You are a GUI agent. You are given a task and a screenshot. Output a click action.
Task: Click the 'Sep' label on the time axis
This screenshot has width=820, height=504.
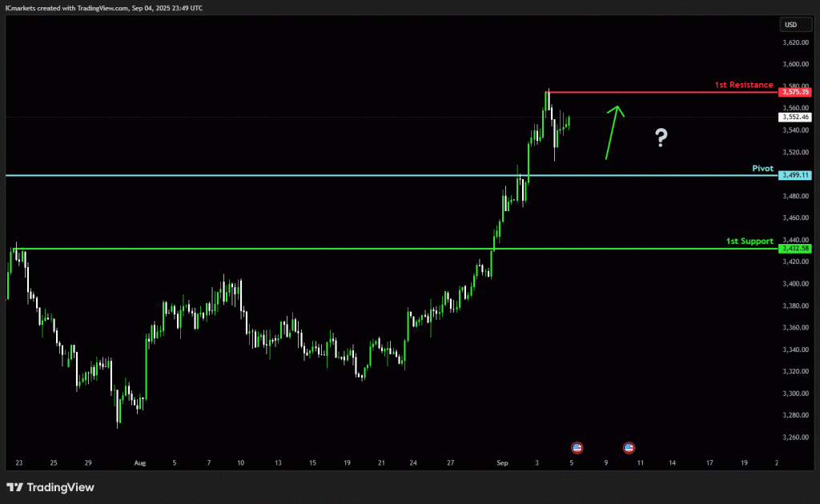(502, 462)
